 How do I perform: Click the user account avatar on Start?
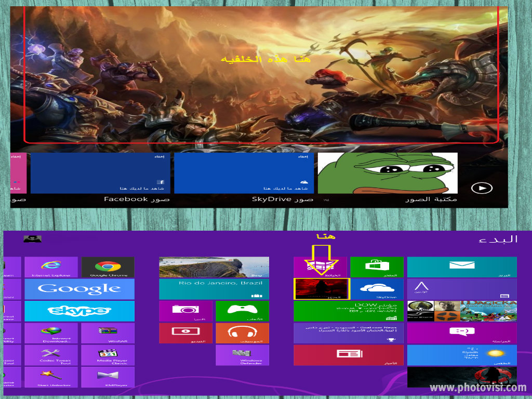(33, 239)
